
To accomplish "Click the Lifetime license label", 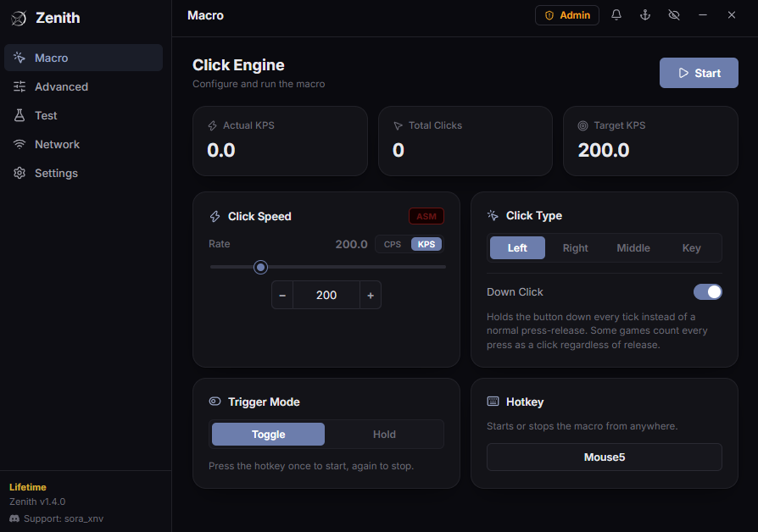I will point(27,487).
